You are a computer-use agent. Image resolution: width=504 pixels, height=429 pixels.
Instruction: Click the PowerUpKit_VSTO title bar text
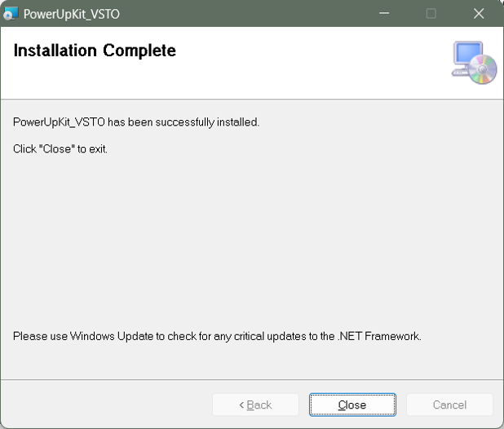72,14
